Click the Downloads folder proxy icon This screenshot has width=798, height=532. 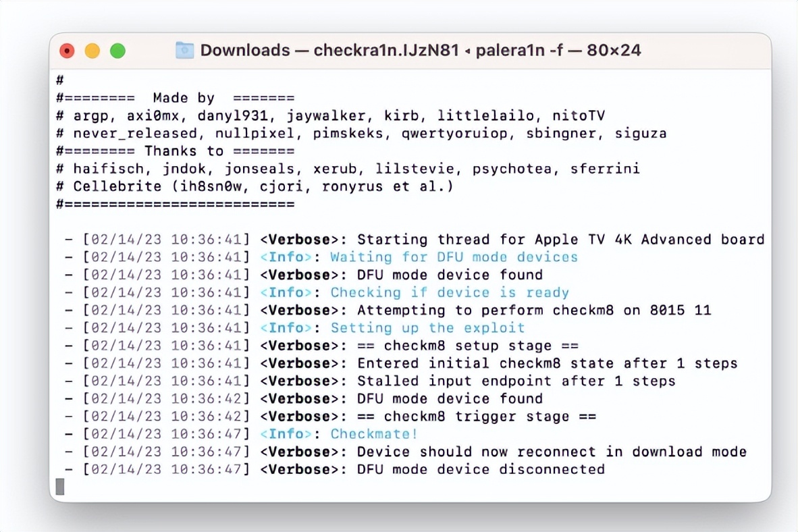click(x=184, y=50)
